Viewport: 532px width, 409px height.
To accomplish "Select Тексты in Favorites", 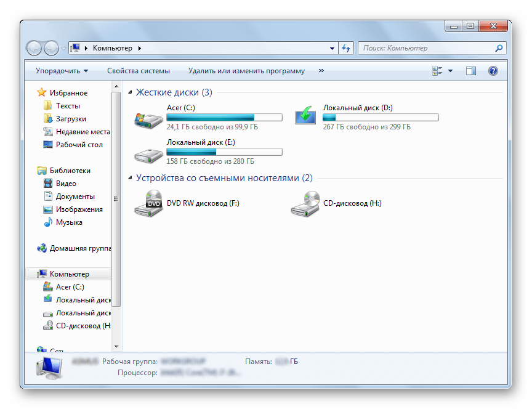I will click(68, 106).
